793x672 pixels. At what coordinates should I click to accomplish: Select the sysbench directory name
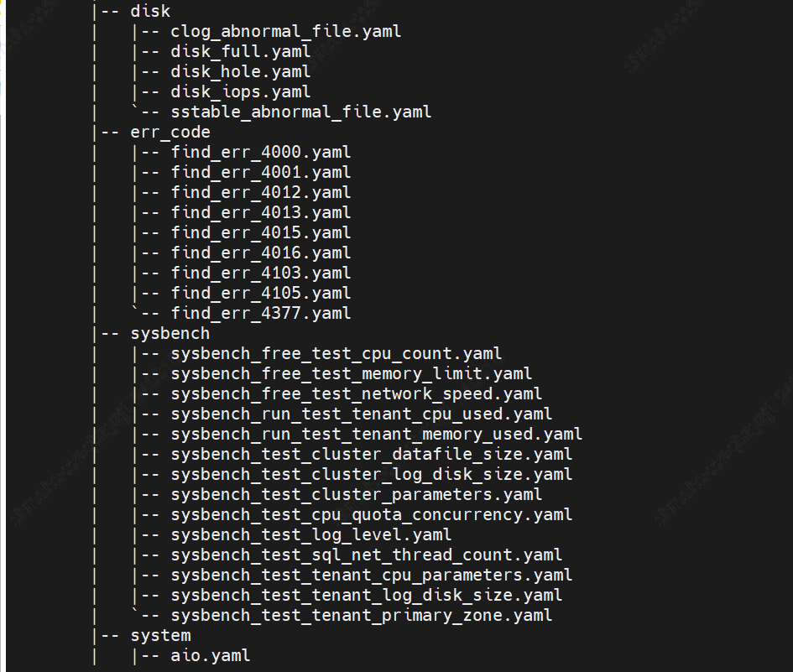tap(170, 334)
